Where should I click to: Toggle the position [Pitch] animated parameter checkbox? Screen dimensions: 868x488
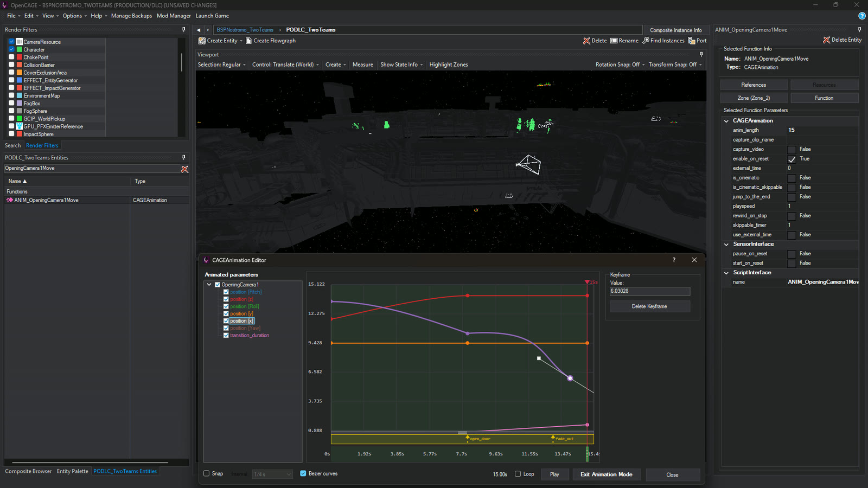click(x=226, y=292)
